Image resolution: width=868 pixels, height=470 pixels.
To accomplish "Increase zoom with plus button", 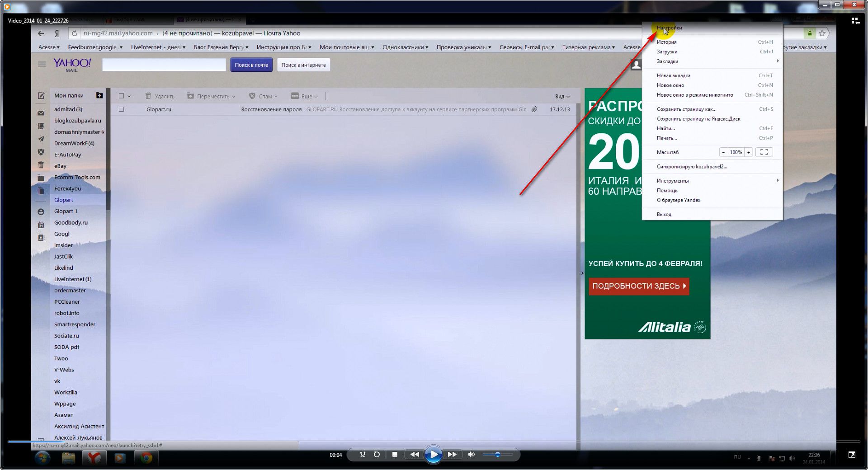I will click(749, 152).
